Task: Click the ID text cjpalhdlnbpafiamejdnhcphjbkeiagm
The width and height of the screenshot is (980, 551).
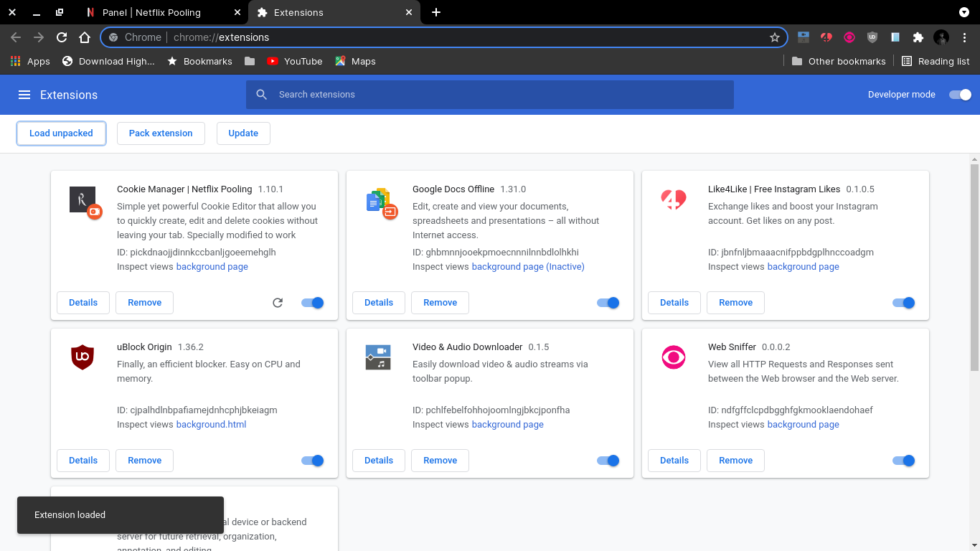Action: [x=204, y=410]
